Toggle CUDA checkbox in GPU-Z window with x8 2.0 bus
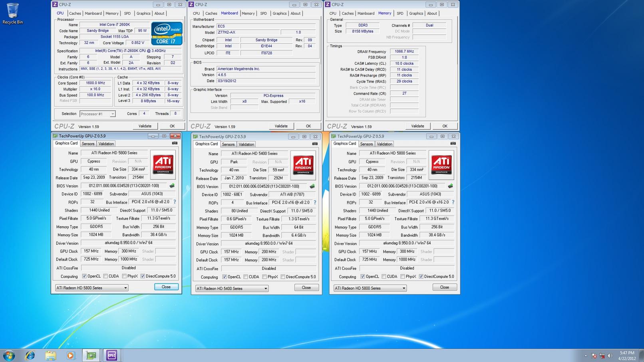The width and height of the screenshot is (644, 362). pyautogui.click(x=105, y=276)
